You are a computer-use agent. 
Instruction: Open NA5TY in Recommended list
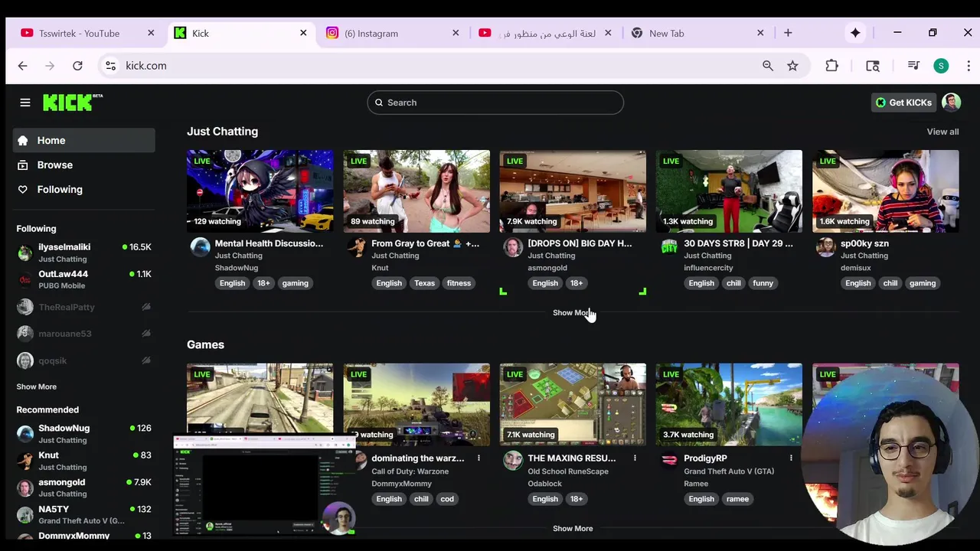click(84, 514)
